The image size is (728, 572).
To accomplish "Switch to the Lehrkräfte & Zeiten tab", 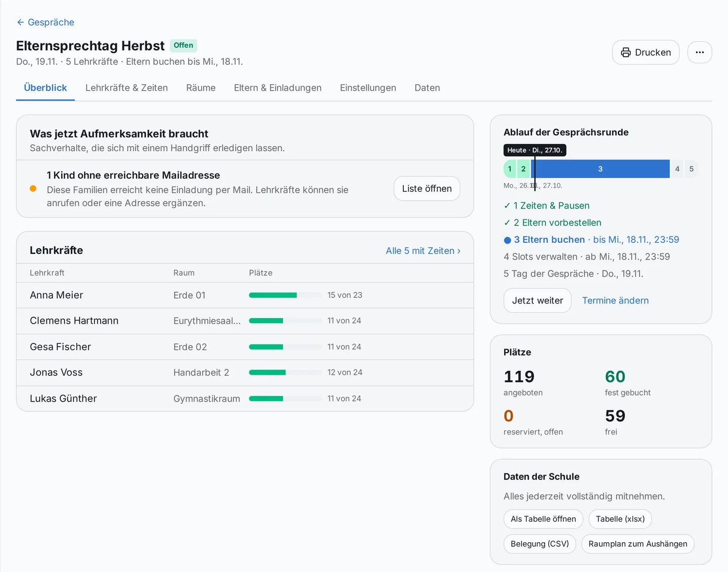I will (x=126, y=87).
